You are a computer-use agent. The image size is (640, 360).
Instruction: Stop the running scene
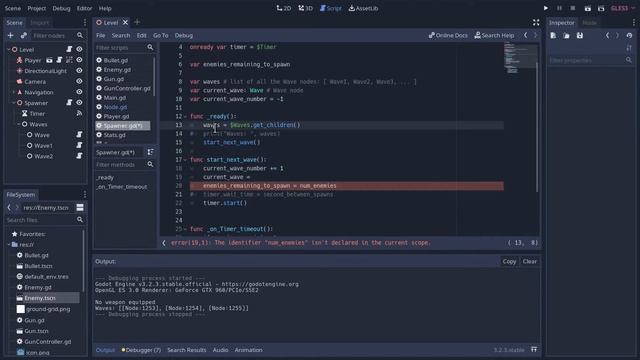pyautogui.click(x=573, y=8)
